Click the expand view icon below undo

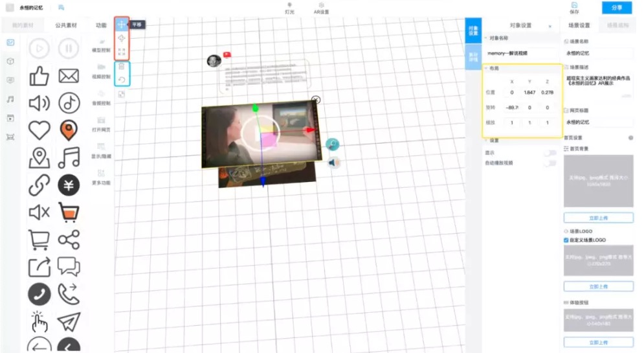tap(122, 94)
